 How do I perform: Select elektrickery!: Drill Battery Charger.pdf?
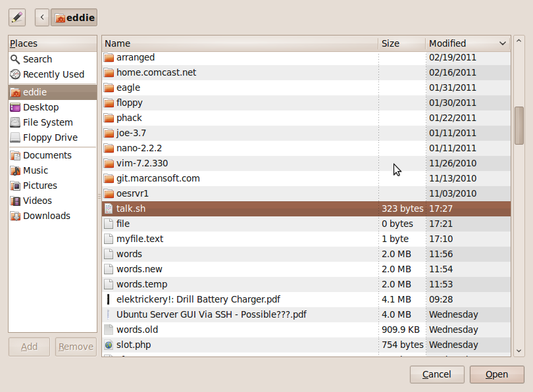pos(306,299)
